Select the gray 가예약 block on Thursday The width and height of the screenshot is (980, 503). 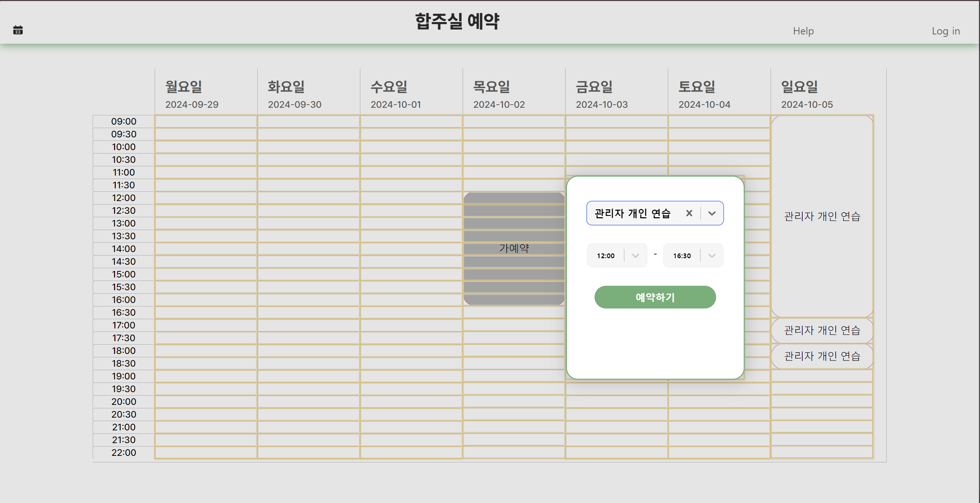tap(514, 248)
